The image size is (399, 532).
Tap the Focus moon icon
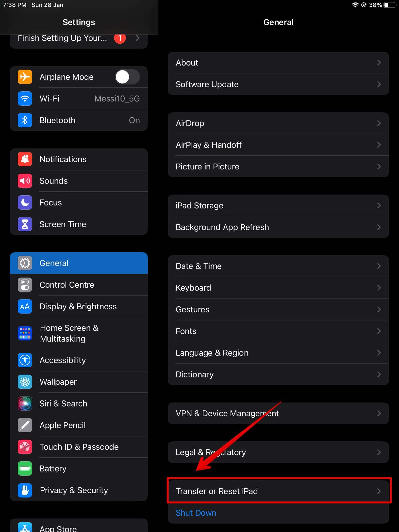pyautogui.click(x=25, y=202)
